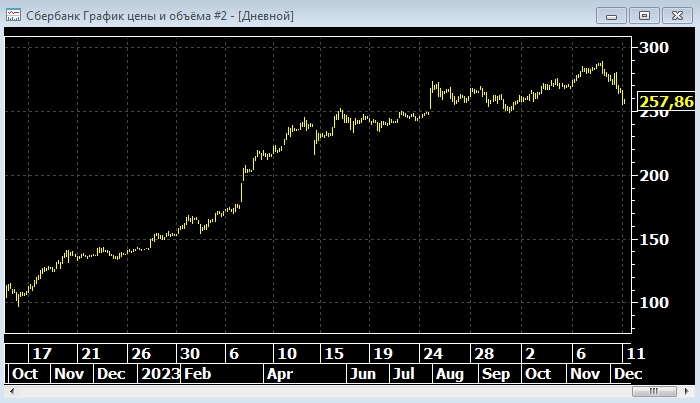Click the Aug month marker
The image size is (700, 403).
tap(449, 373)
